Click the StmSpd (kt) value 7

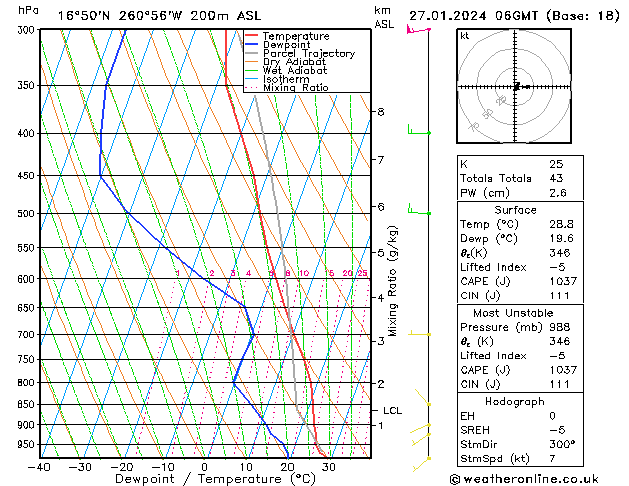(553, 458)
